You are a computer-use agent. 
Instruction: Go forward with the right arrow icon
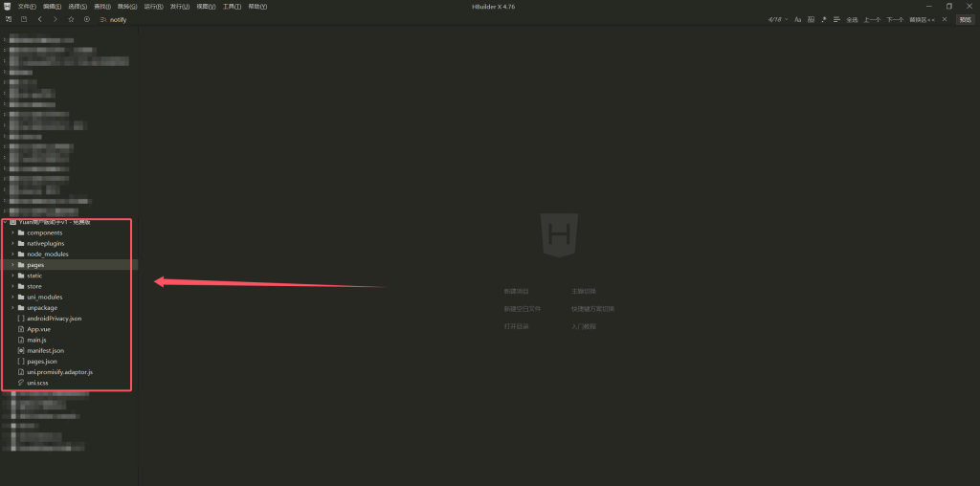55,19
